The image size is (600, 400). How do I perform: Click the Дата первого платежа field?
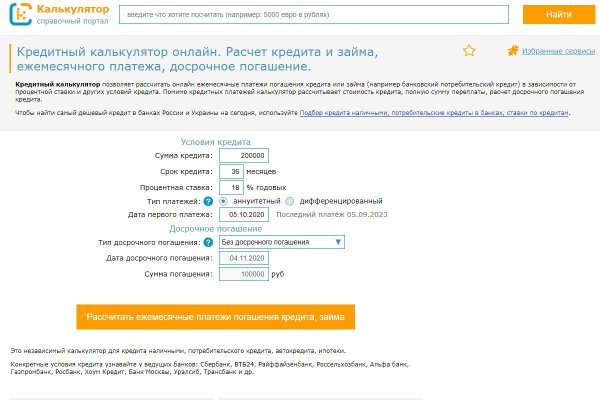(x=244, y=214)
